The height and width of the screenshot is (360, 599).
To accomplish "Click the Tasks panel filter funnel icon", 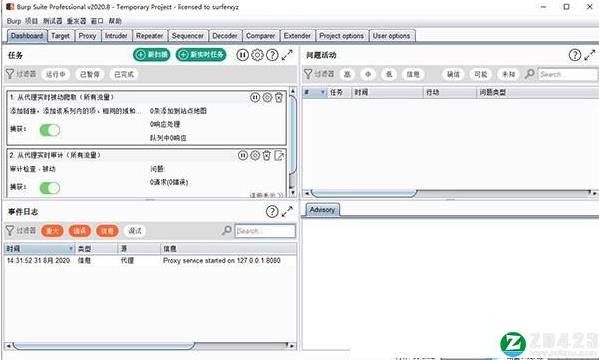I will [10, 74].
